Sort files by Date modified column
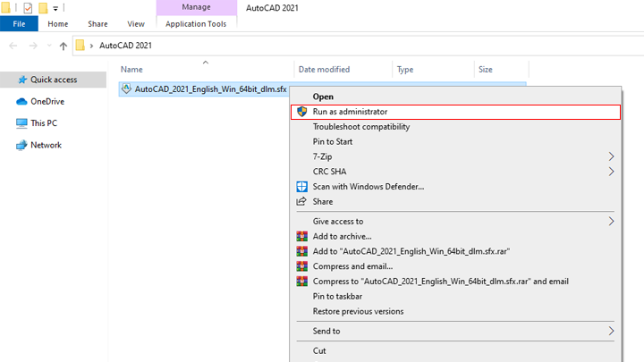Image resolution: width=644 pixels, height=362 pixels. point(324,69)
